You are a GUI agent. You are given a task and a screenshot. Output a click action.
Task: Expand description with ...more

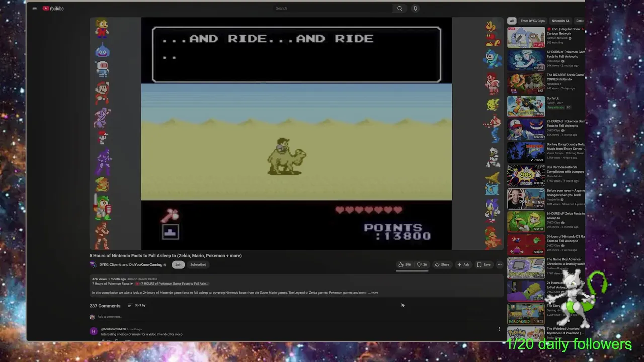point(373,293)
